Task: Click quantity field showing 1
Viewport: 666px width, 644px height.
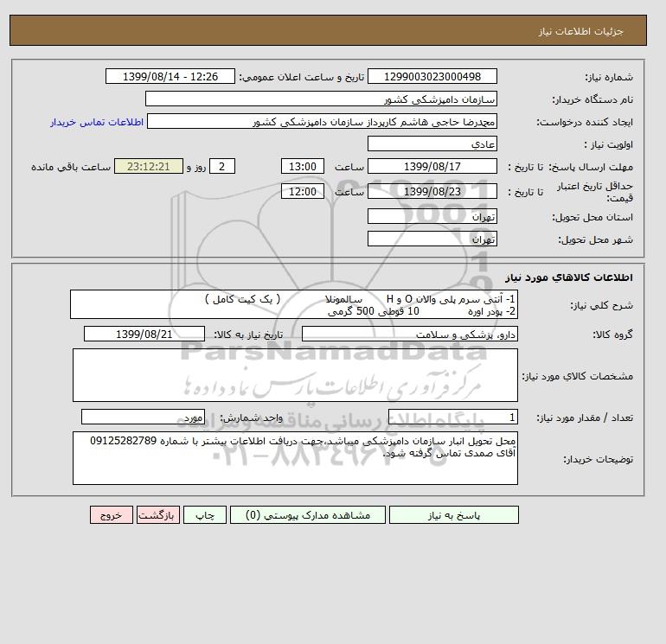Action: (x=452, y=418)
